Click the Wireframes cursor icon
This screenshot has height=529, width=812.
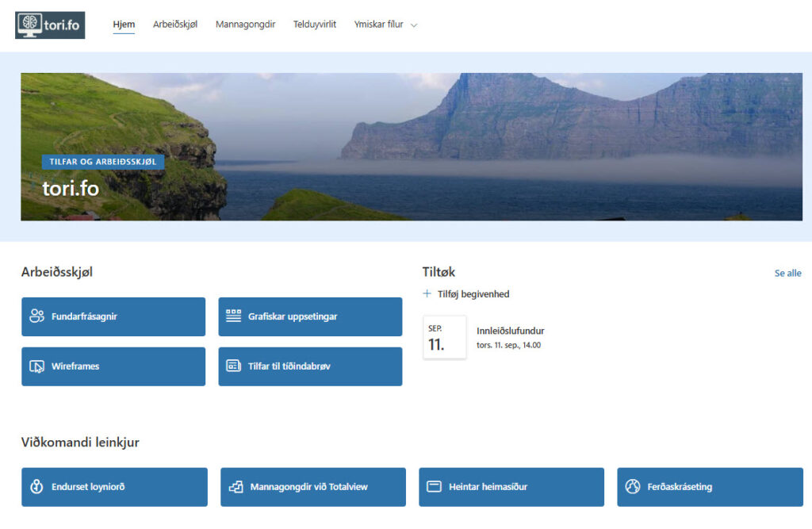tap(36, 366)
